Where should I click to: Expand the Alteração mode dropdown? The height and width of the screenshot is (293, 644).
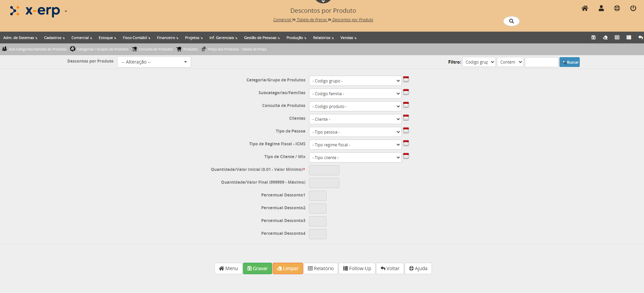pos(154,62)
